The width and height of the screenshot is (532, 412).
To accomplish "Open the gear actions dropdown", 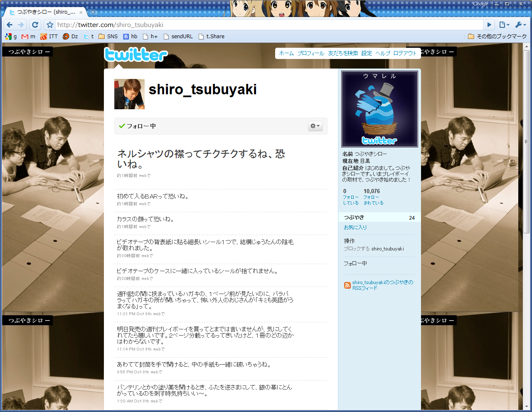I will (315, 126).
